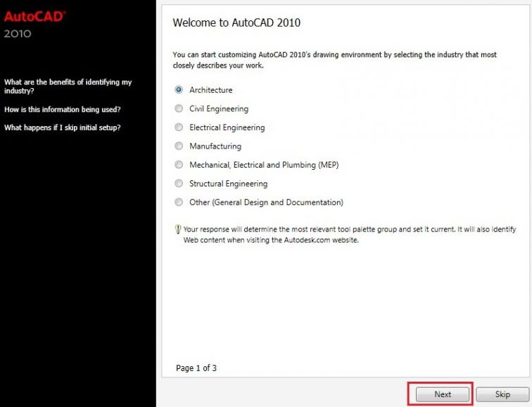Click the AutoCAD 2010 logo

click(x=34, y=25)
